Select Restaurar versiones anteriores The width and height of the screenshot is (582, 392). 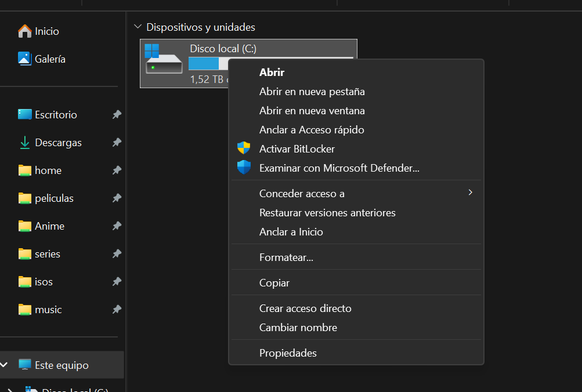pos(356,212)
